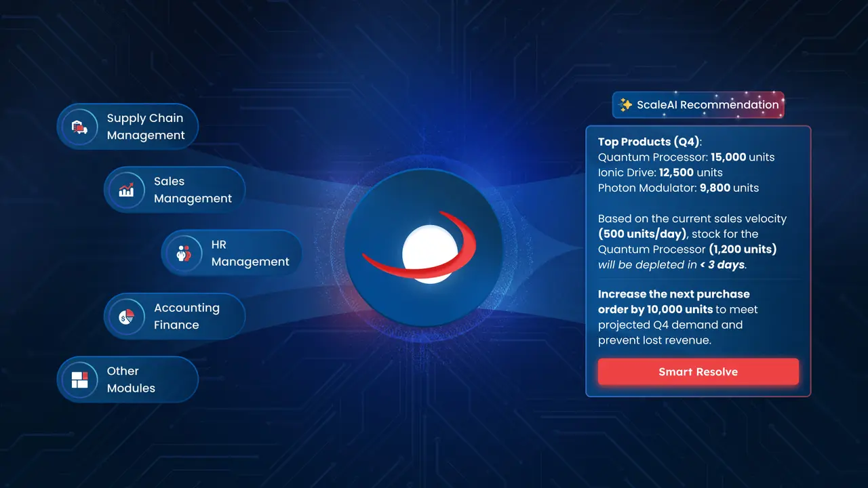Open the Accounting Finance module label
Image resolution: width=868 pixels, height=488 pixels.
tap(186, 317)
